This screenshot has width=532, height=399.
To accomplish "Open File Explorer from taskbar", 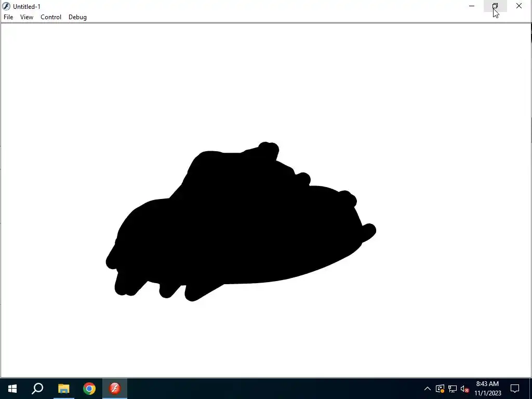I will [63, 389].
